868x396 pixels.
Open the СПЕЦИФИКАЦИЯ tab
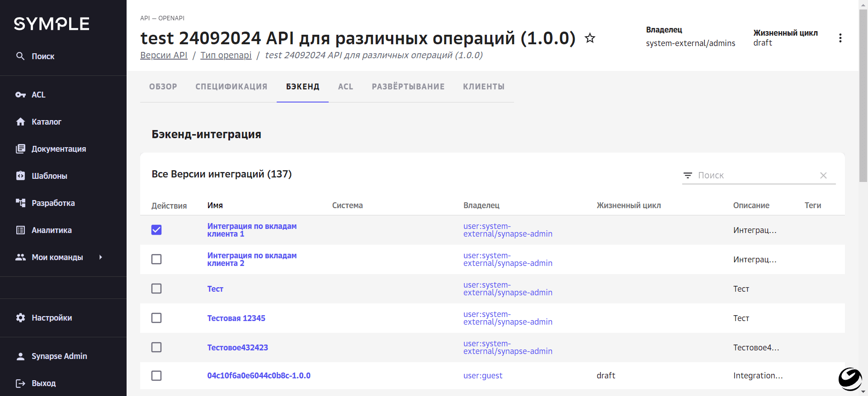tap(231, 87)
